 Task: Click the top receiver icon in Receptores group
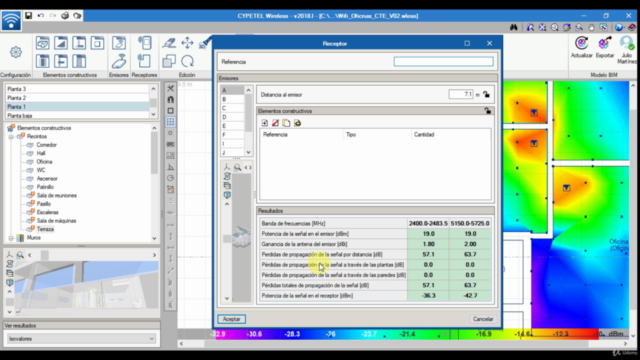tap(144, 43)
